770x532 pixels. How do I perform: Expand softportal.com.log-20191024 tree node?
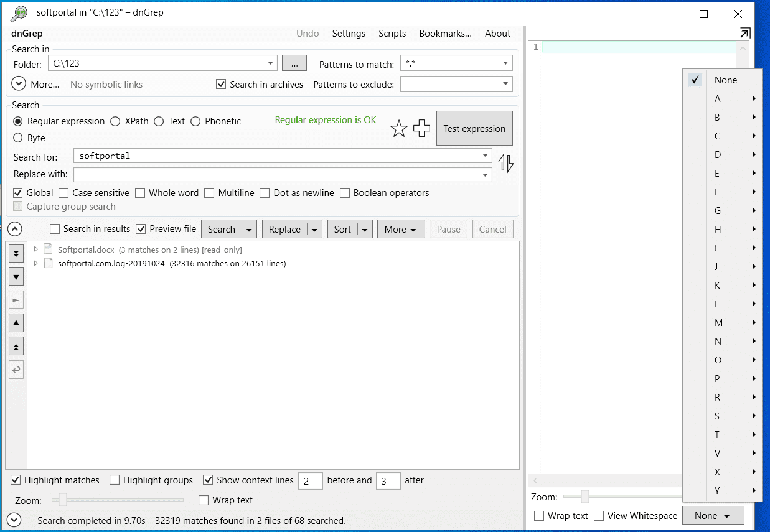pos(35,263)
